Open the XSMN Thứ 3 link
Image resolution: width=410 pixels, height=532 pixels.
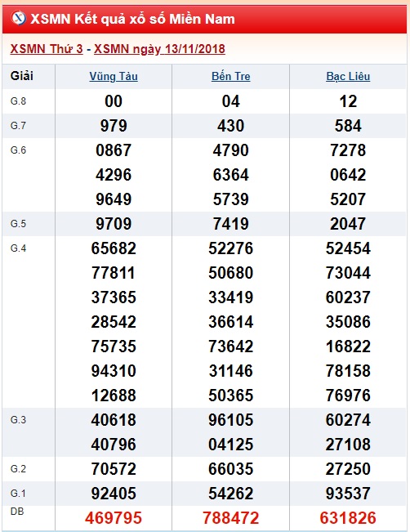point(47,49)
